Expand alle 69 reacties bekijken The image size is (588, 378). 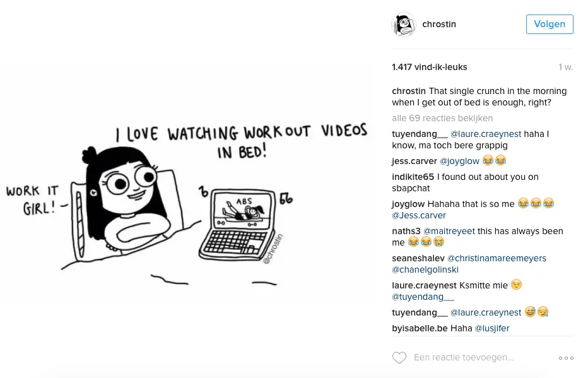click(442, 118)
